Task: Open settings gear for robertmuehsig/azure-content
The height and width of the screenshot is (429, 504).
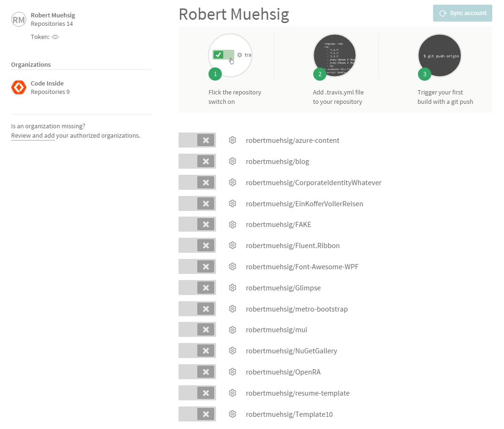Action: click(x=233, y=140)
